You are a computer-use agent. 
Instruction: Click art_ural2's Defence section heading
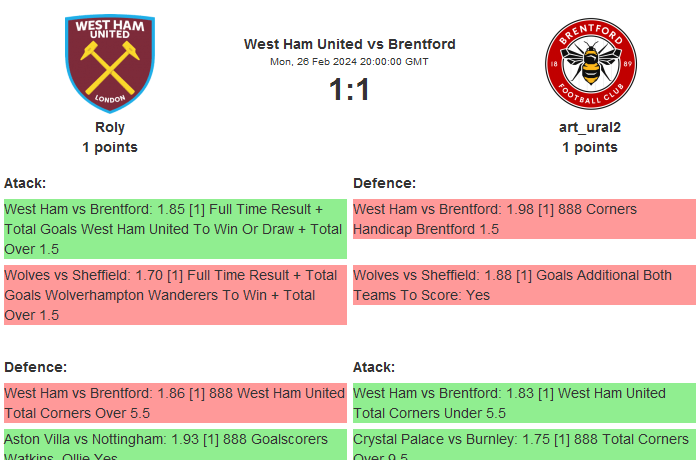click(384, 183)
